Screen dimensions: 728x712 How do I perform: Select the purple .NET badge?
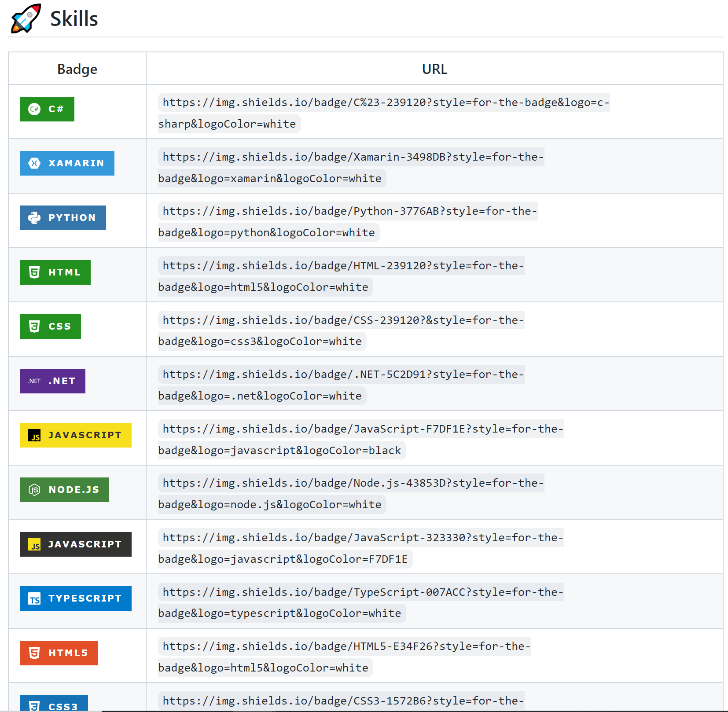click(52, 381)
